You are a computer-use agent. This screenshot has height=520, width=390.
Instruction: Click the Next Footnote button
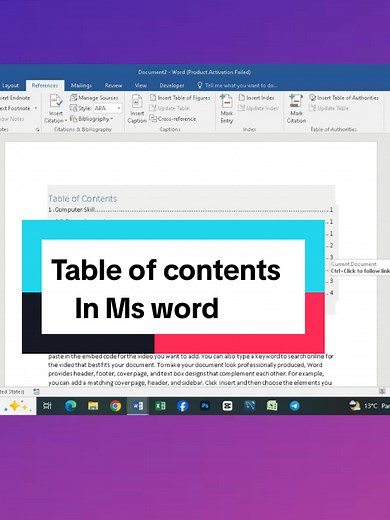coord(15,108)
